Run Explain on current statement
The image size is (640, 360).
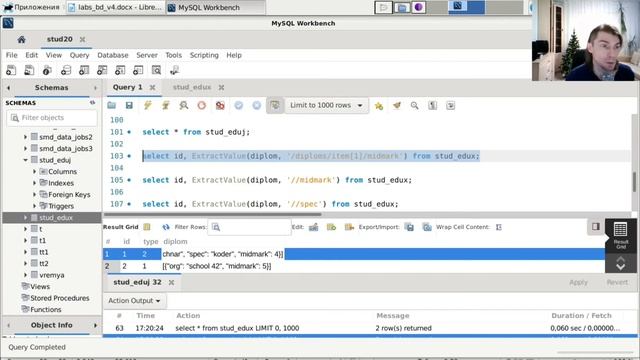click(x=184, y=105)
